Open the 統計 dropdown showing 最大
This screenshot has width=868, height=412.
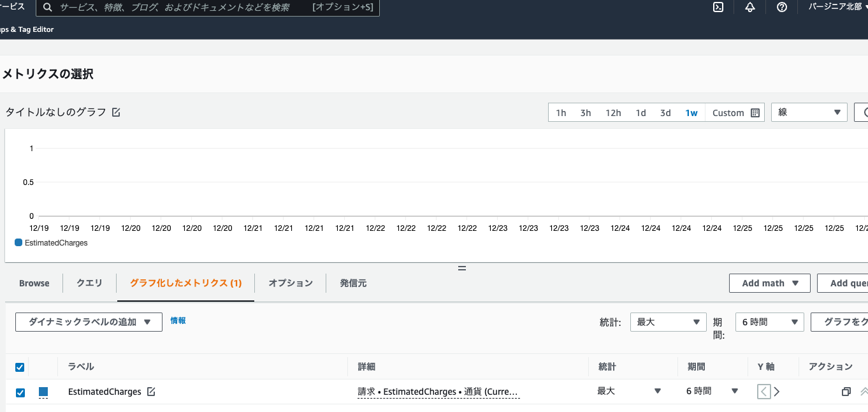click(668, 322)
